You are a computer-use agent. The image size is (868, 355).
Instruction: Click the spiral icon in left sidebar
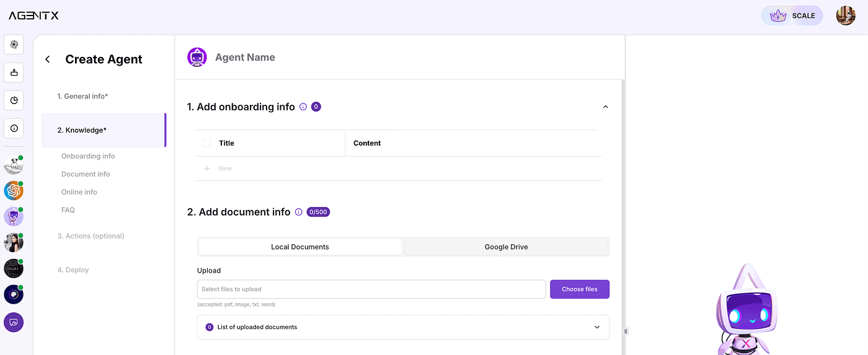(x=14, y=45)
